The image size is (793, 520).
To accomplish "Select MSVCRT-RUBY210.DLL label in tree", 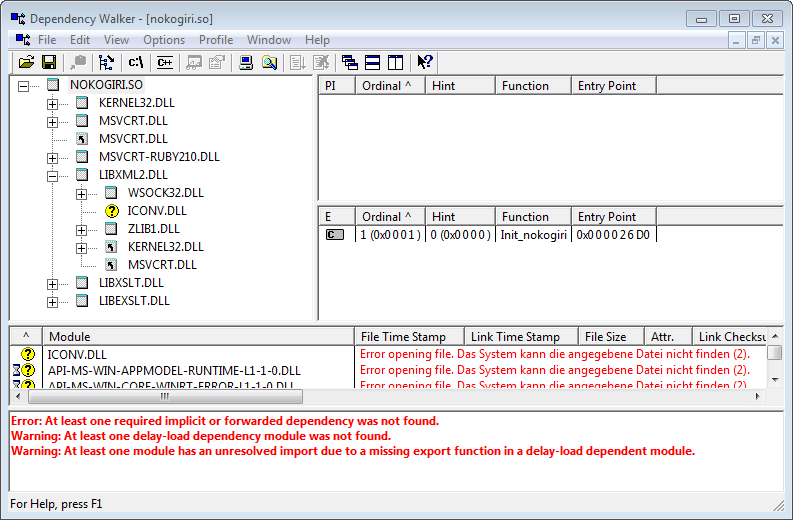I will 159,157.
